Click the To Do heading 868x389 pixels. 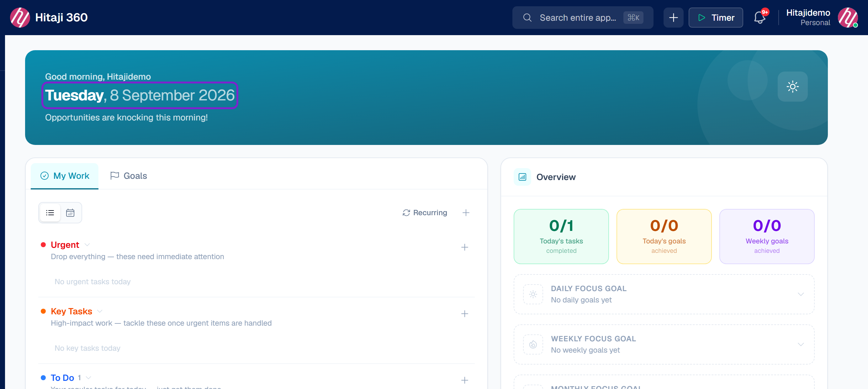point(62,377)
